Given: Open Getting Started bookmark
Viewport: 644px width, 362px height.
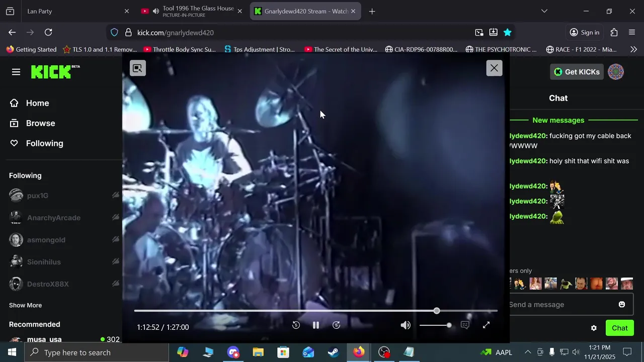Looking at the screenshot, I should (31, 49).
